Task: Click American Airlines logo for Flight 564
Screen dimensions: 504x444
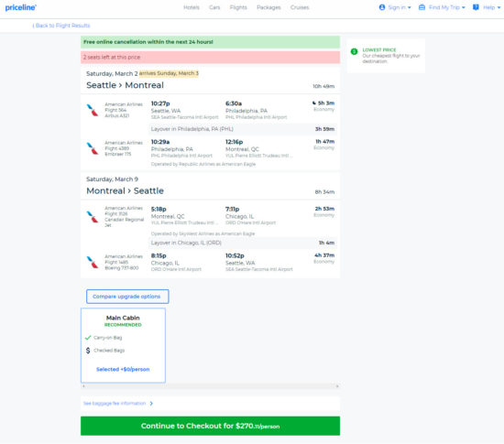Action: [93, 110]
